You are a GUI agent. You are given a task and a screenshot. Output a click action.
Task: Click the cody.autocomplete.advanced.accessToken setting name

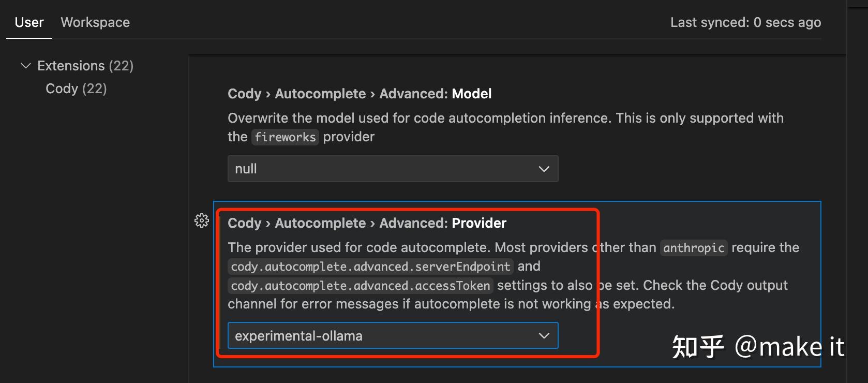360,286
